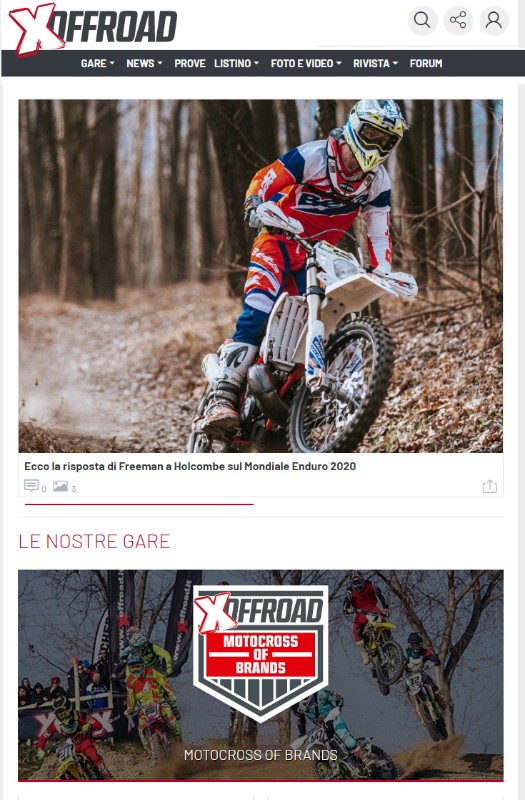Image resolution: width=525 pixels, height=800 pixels.
Task: Expand the NEWS dropdown menu
Action: point(144,63)
